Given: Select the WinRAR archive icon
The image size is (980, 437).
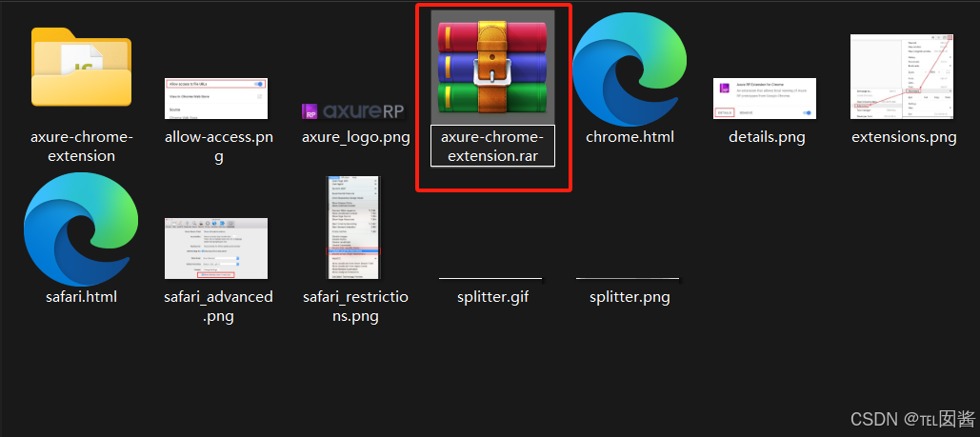Looking at the screenshot, I should click(x=492, y=68).
